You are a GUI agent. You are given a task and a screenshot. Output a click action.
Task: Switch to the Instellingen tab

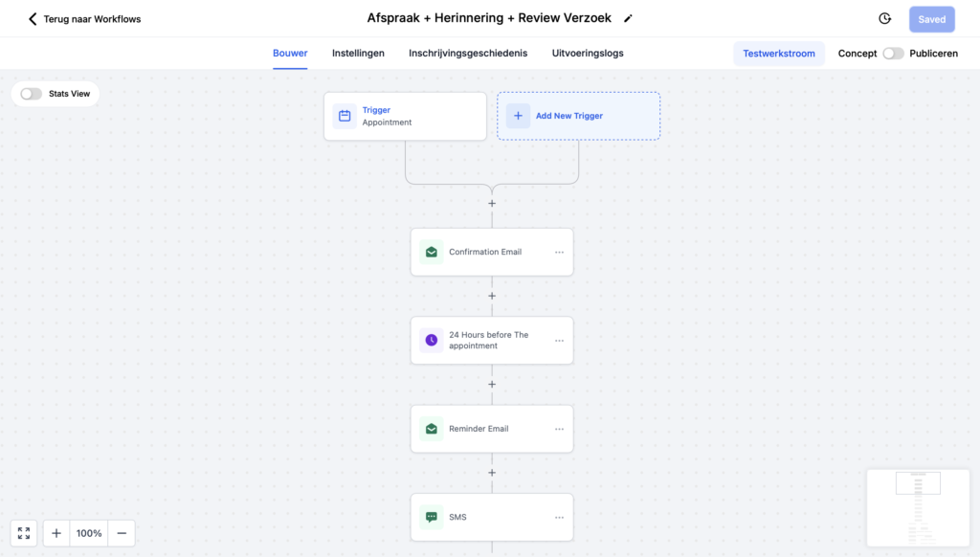tap(358, 54)
